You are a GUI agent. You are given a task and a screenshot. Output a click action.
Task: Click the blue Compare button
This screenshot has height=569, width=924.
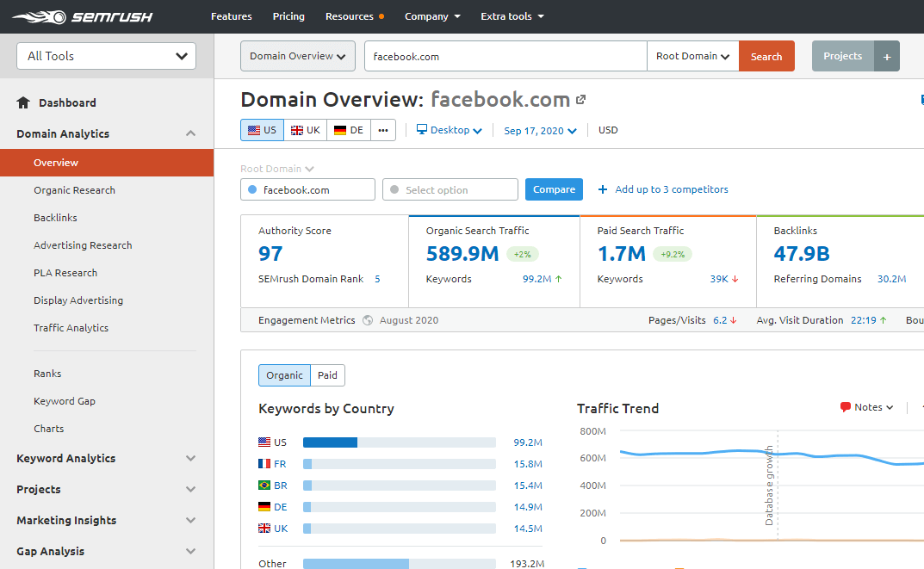tap(554, 189)
